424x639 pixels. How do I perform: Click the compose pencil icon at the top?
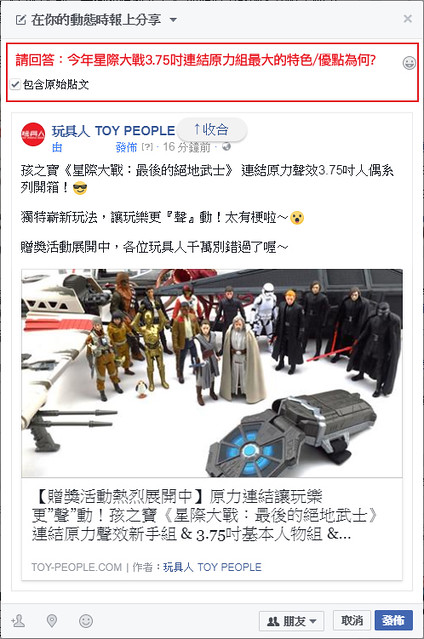[x=20, y=20]
